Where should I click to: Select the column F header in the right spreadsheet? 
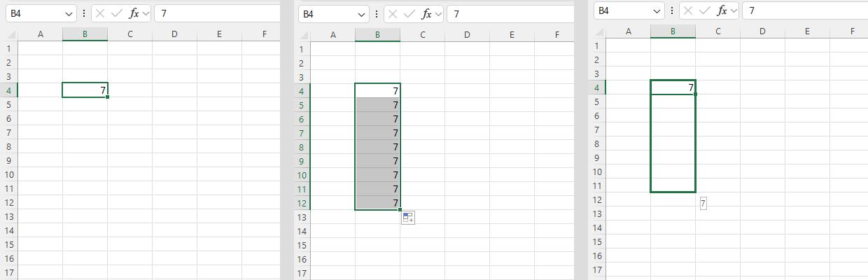point(852,31)
